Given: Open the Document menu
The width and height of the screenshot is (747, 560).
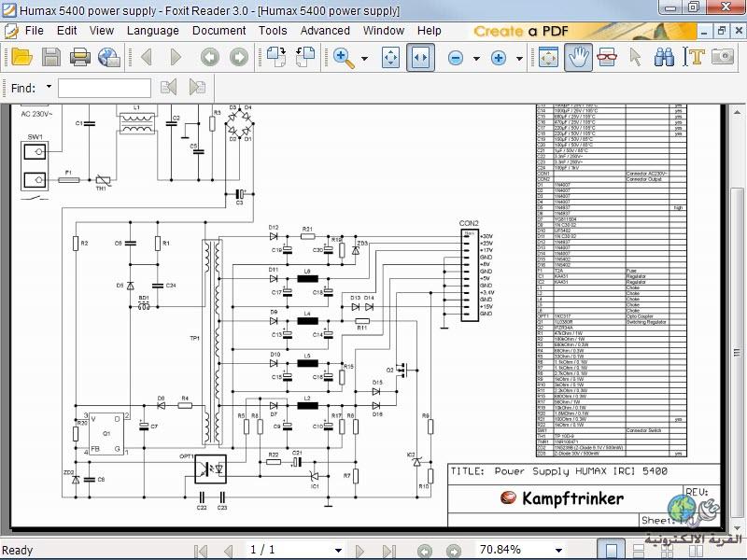Looking at the screenshot, I should pyautogui.click(x=219, y=31).
